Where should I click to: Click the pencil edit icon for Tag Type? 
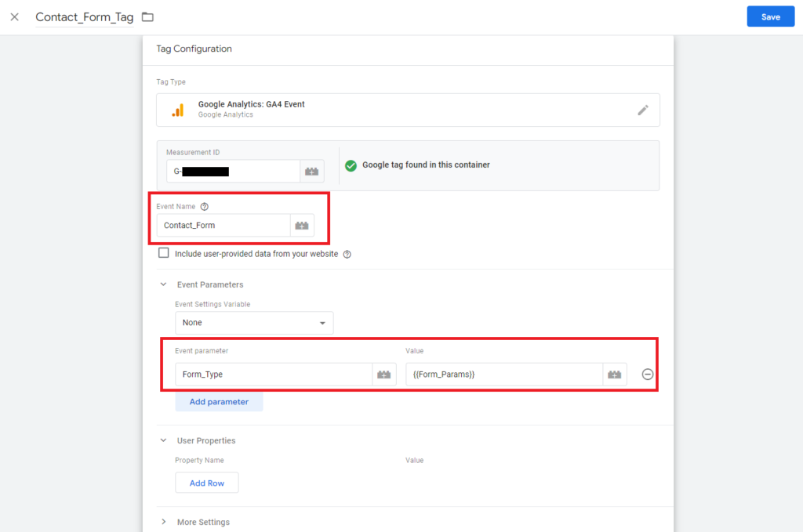point(643,110)
